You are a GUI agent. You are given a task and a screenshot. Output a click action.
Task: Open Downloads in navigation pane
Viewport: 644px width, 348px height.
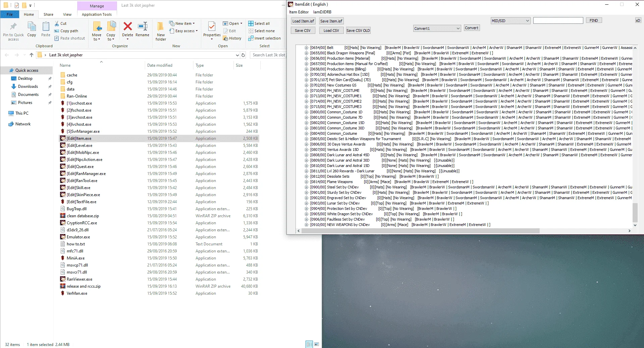28,86
